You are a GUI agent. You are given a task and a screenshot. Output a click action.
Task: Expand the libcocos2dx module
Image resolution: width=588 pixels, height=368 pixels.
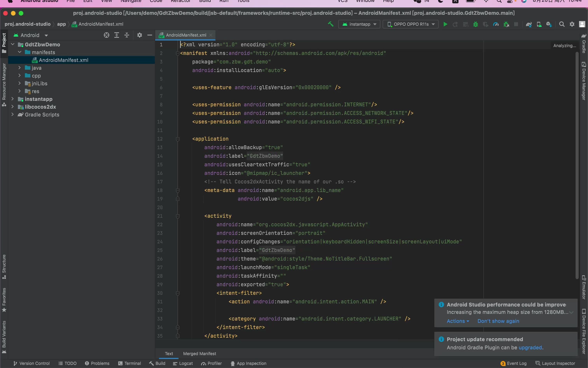(x=13, y=107)
